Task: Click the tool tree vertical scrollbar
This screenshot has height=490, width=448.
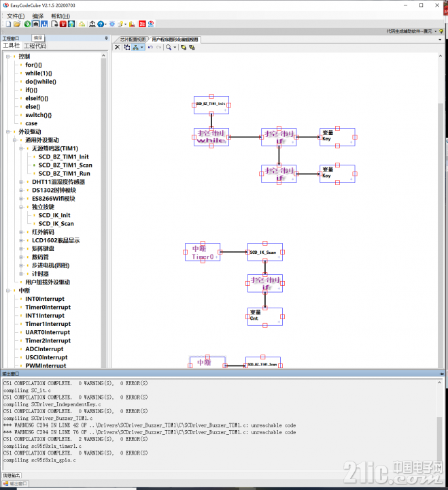Action: point(103,210)
